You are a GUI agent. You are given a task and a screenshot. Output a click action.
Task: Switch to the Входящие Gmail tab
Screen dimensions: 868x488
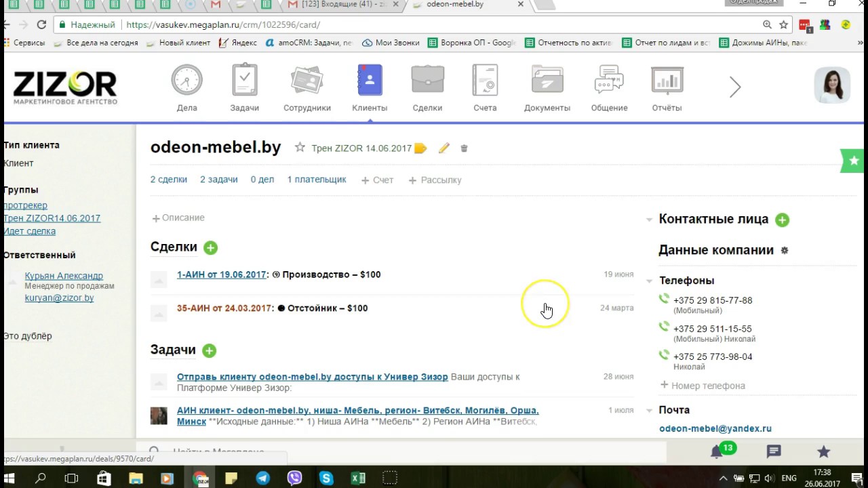342,5
